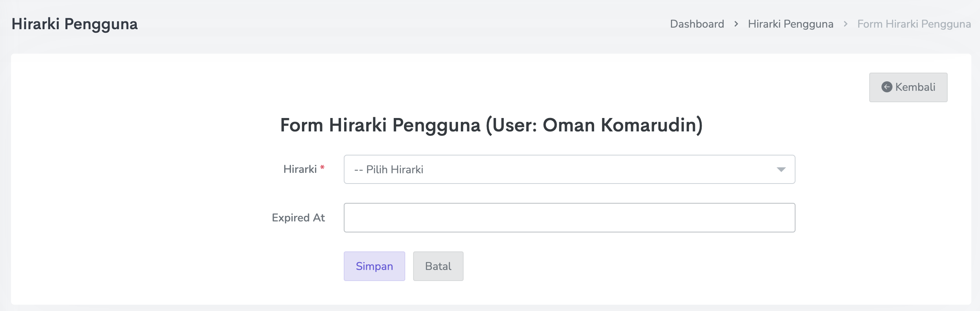Image resolution: width=980 pixels, height=311 pixels.
Task: Save the form with Simpan
Action: tap(374, 266)
